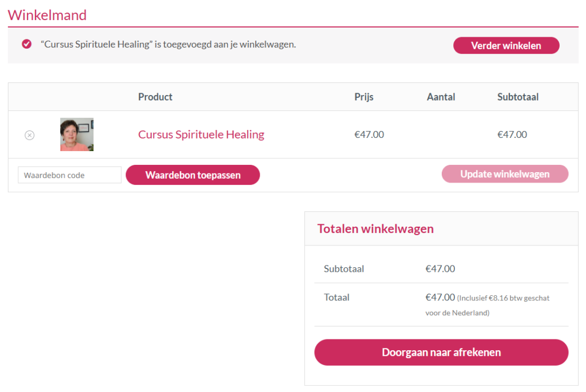
Task: Remove Cursus Spirituele Healing from cart
Action: 30,135
